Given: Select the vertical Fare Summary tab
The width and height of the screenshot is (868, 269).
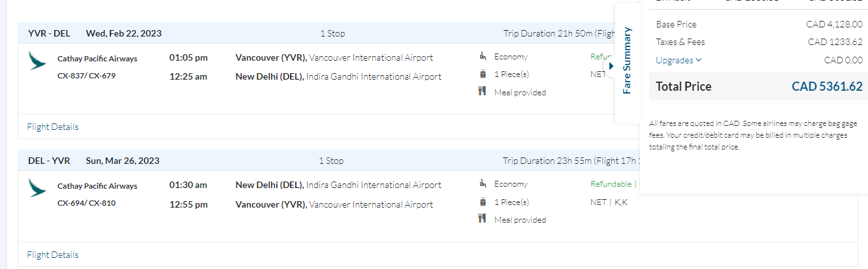Looking at the screenshot, I should [x=627, y=61].
